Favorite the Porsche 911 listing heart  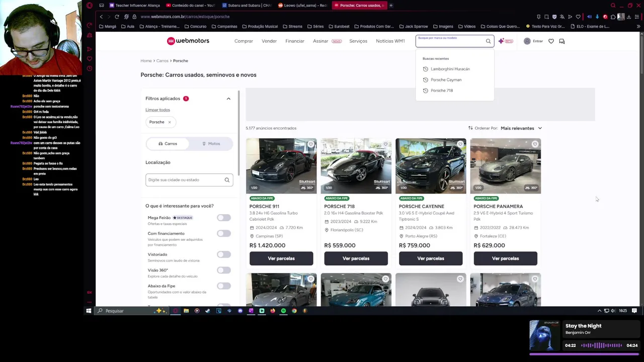click(x=311, y=144)
